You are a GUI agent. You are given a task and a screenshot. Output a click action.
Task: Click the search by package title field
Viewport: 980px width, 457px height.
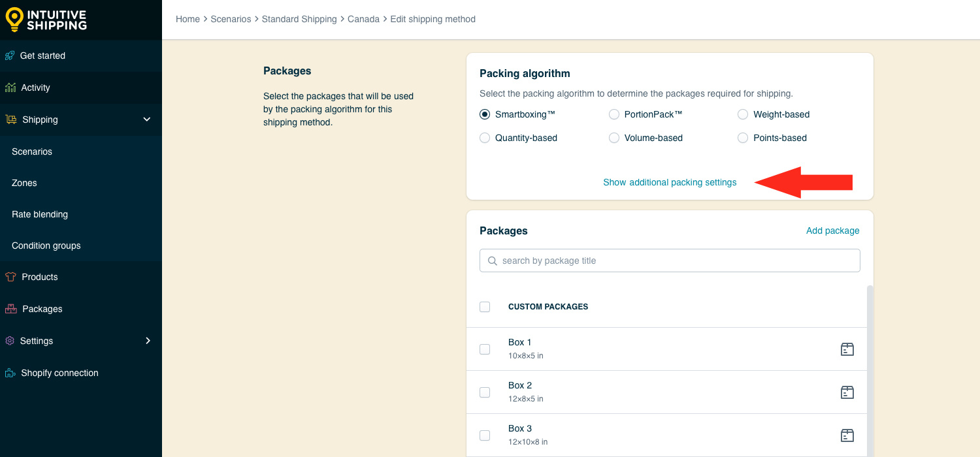pyautogui.click(x=670, y=260)
